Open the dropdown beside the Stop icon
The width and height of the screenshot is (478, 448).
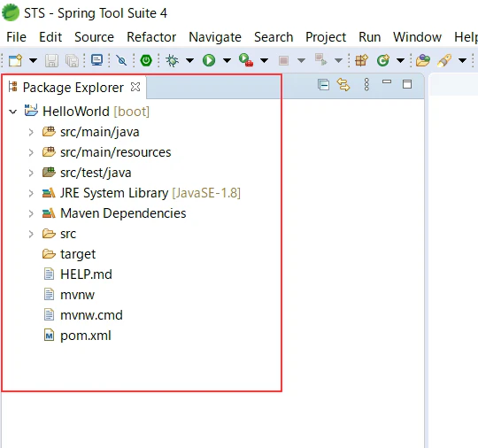pos(301,60)
